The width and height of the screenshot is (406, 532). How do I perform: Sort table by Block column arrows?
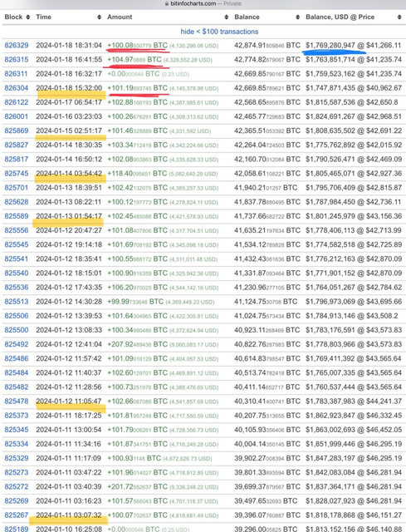pos(27,17)
